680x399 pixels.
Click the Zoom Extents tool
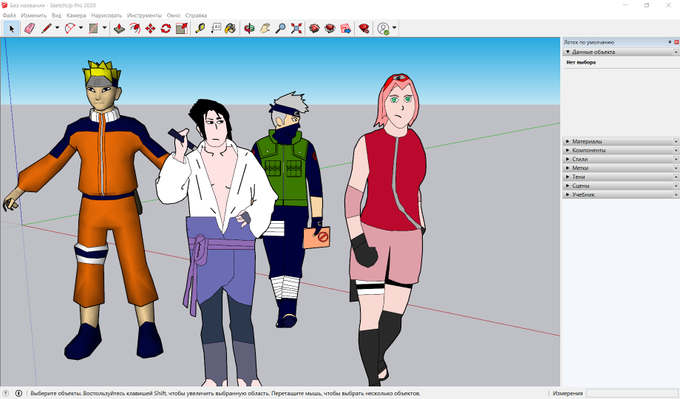point(296,29)
